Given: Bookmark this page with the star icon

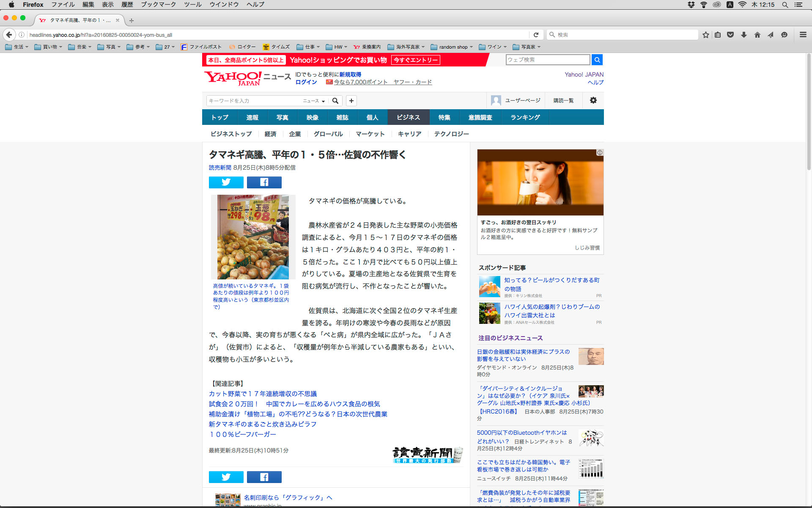Looking at the screenshot, I should pos(705,35).
